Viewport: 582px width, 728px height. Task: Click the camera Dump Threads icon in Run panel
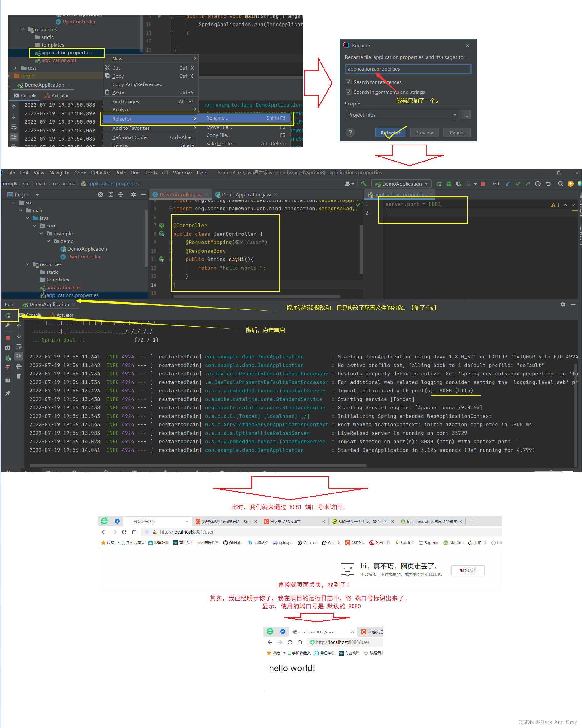[x=8, y=347]
